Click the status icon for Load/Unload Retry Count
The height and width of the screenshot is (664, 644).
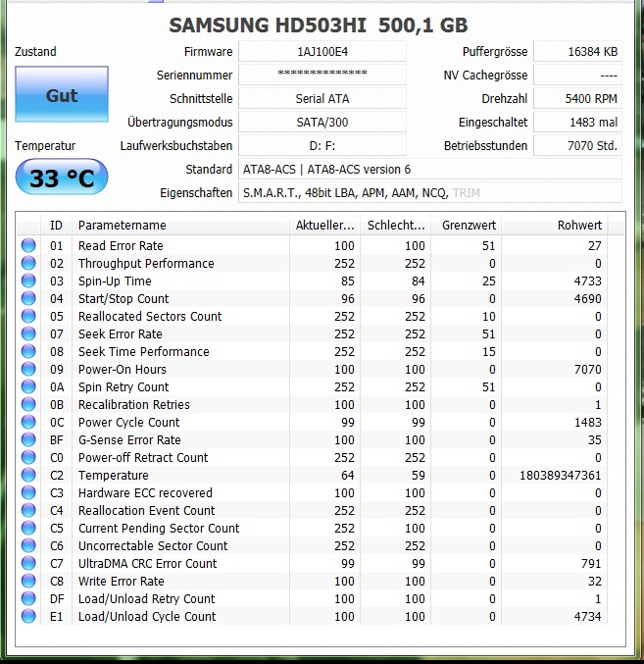(x=28, y=598)
